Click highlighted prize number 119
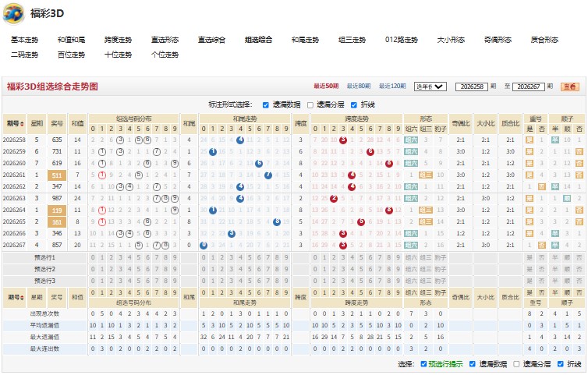 [57, 210]
